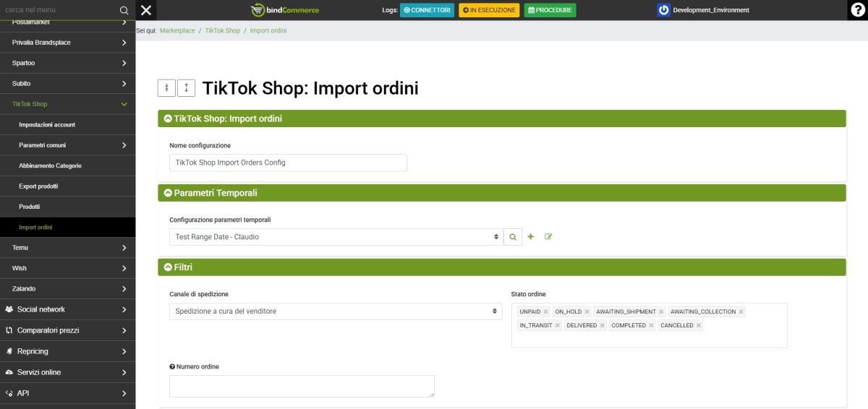Click the PROCEDURE logs button

click(550, 10)
